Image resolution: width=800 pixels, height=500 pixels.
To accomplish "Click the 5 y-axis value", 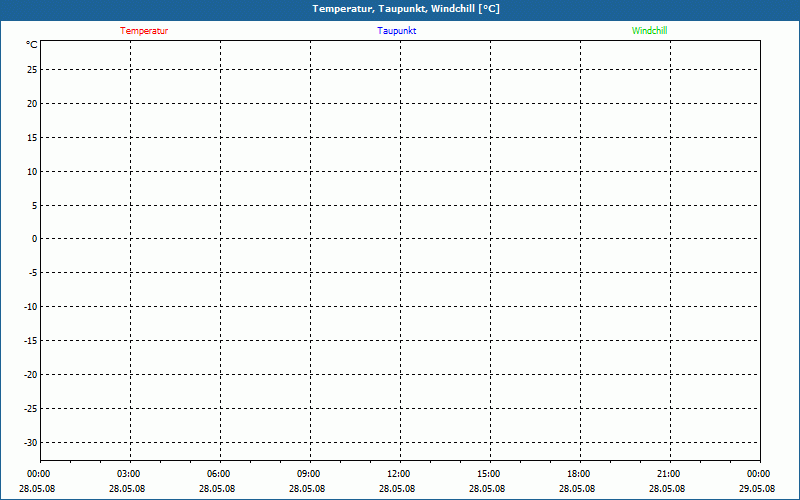I will [x=35, y=206].
